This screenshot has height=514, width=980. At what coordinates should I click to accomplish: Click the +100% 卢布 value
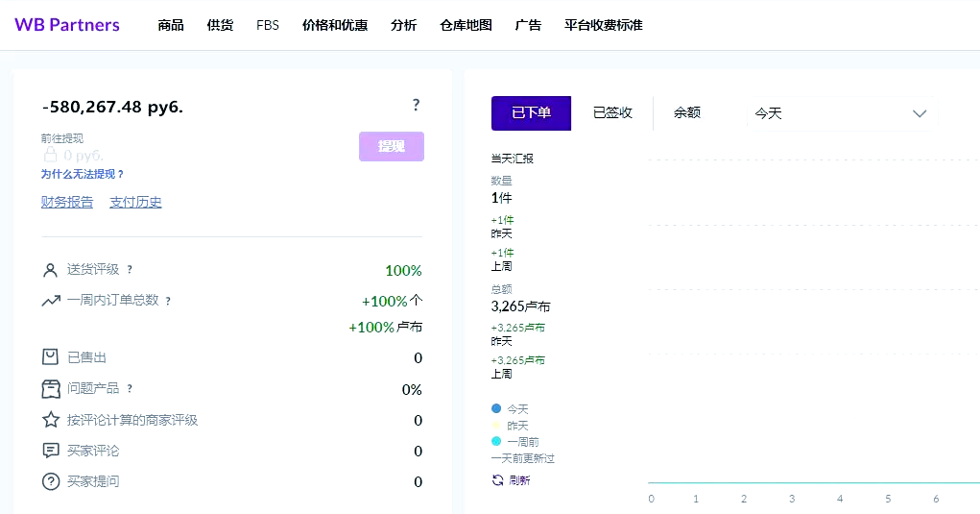pyautogui.click(x=385, y=327)
